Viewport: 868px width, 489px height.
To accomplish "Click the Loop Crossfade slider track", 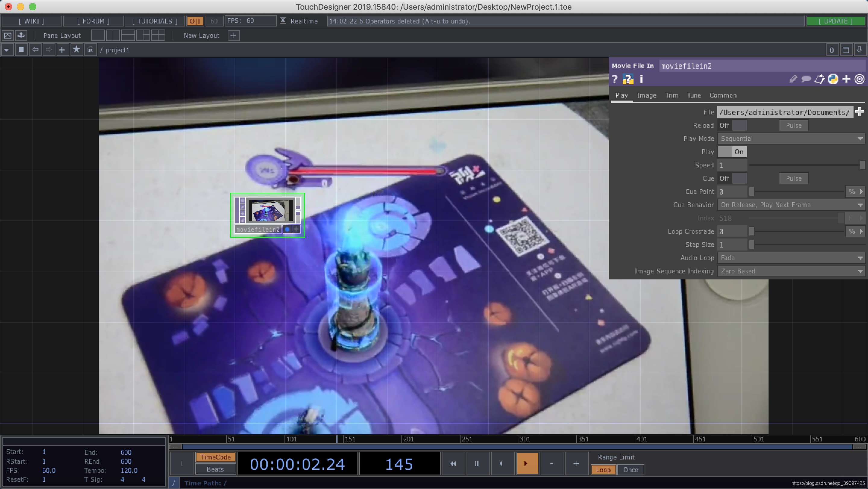I will coord(797,231).
